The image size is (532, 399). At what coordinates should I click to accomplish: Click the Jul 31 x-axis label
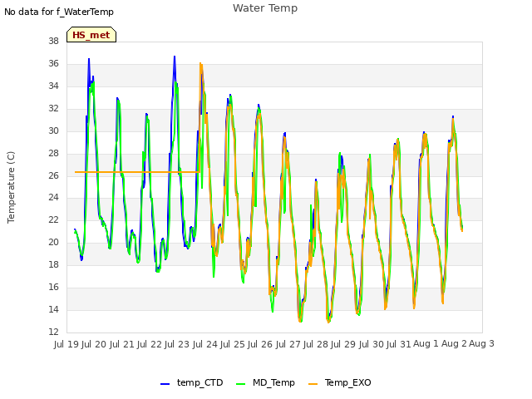(x=399, y=344)
